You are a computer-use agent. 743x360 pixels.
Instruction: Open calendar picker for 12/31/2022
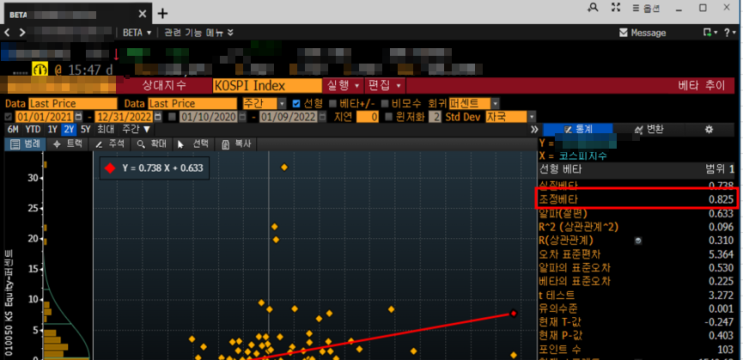coord(158,117)
